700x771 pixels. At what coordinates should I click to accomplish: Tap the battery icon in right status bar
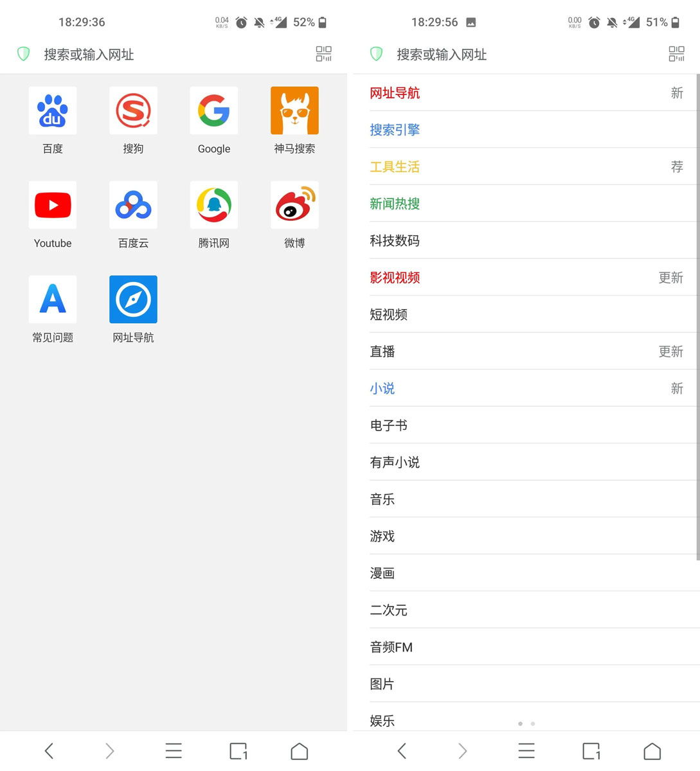(x=675, y=22)
